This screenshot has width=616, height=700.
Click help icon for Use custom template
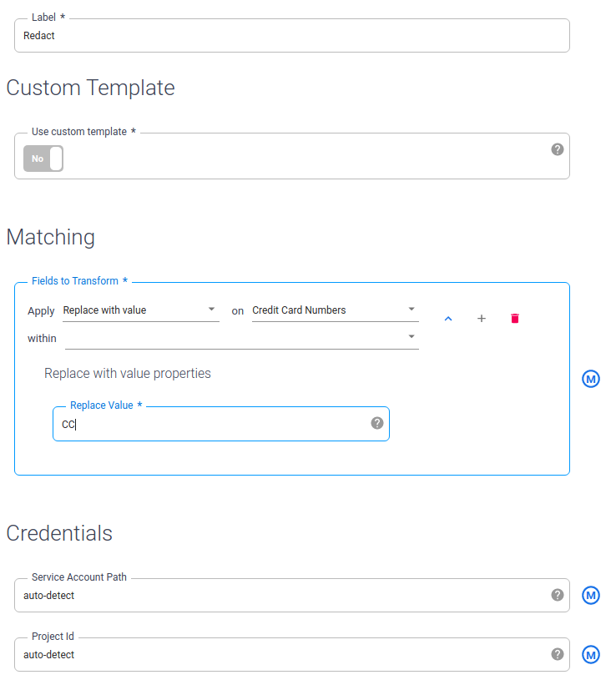pyautogui.click(x=558, y=149)
